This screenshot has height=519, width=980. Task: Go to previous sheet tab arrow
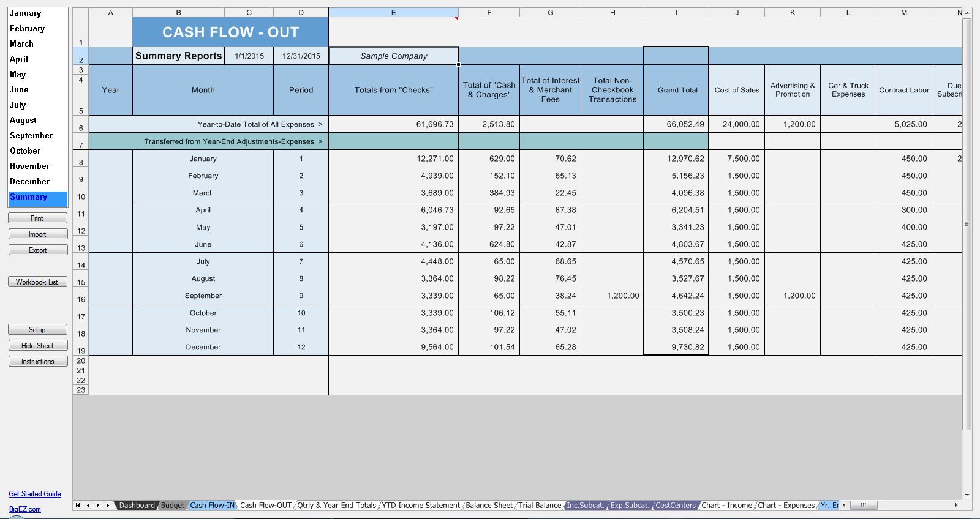(x=88, y=506)
